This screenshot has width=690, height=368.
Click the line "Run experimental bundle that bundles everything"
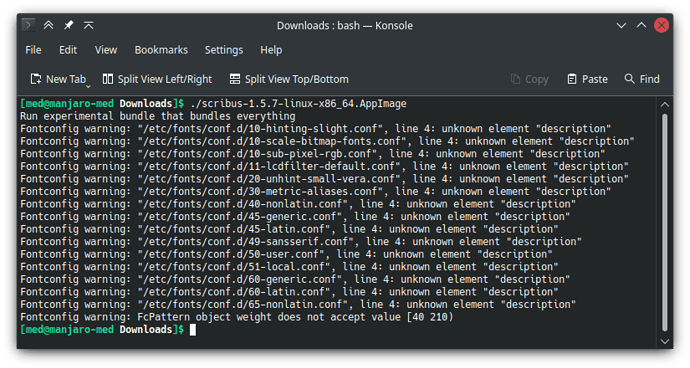tap(158, 116)
